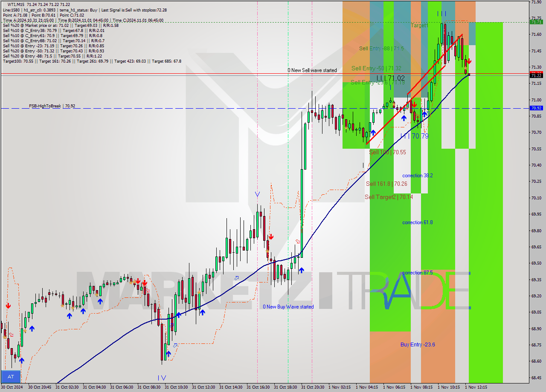
Task: Click the 'I I I 70.79' wave label
Action: (x=414, y=136)
